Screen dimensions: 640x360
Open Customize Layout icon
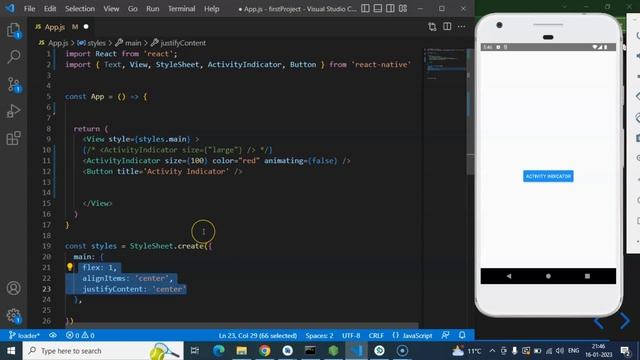403,9
